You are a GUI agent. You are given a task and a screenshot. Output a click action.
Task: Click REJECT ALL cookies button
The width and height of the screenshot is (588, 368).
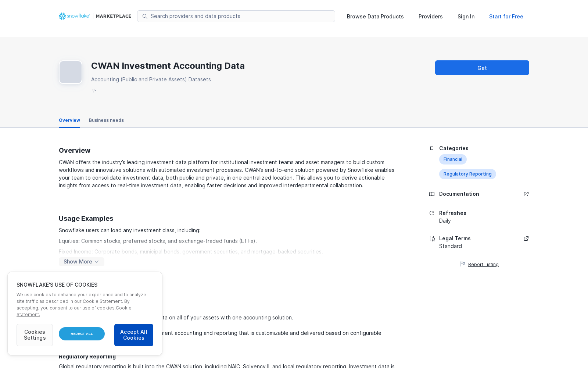[x=82, y=334]
